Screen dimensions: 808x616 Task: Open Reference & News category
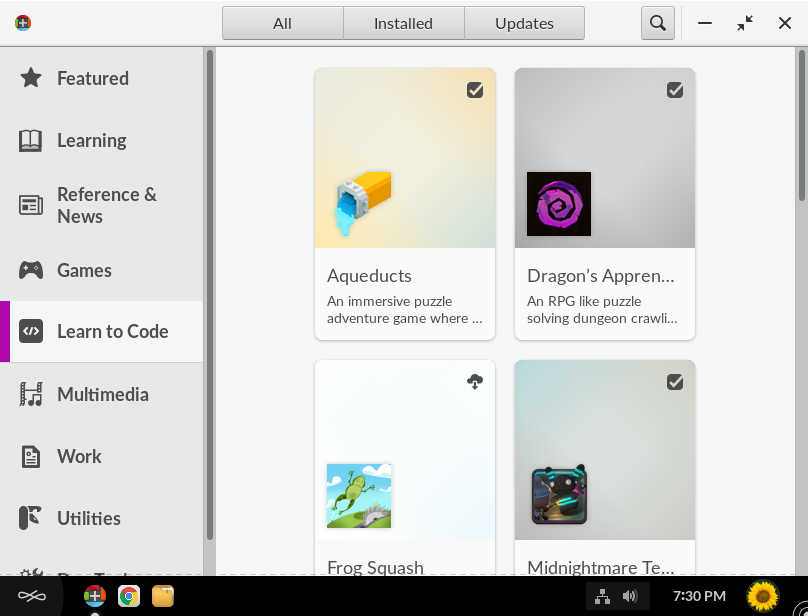(106, 205)
